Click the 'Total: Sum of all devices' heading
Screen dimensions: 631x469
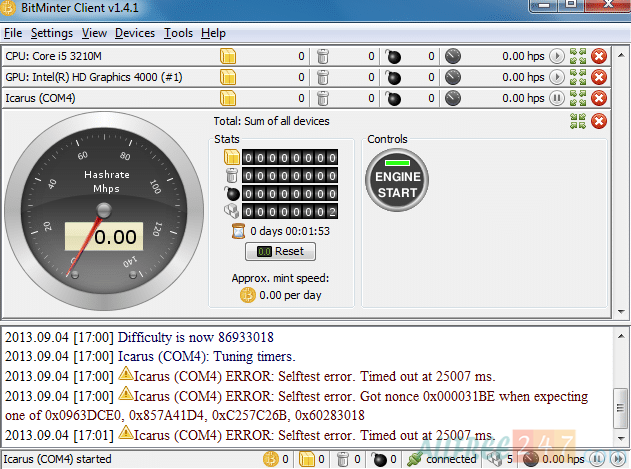coord(271,121)
